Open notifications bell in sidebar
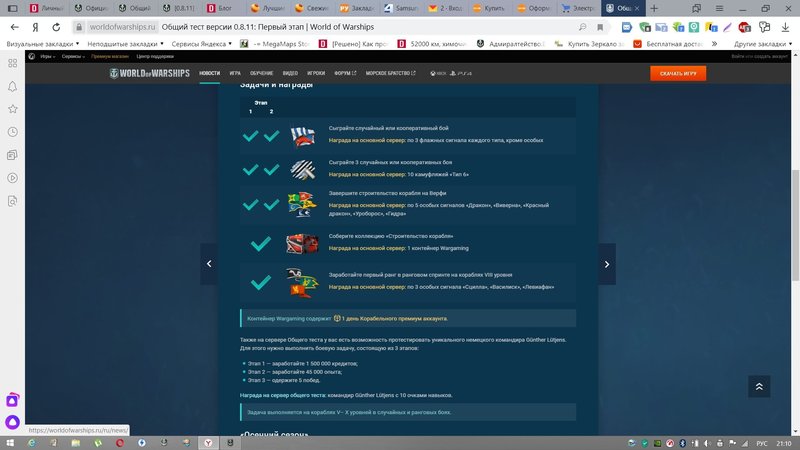The image size is (800, 450). click(13, 86)
